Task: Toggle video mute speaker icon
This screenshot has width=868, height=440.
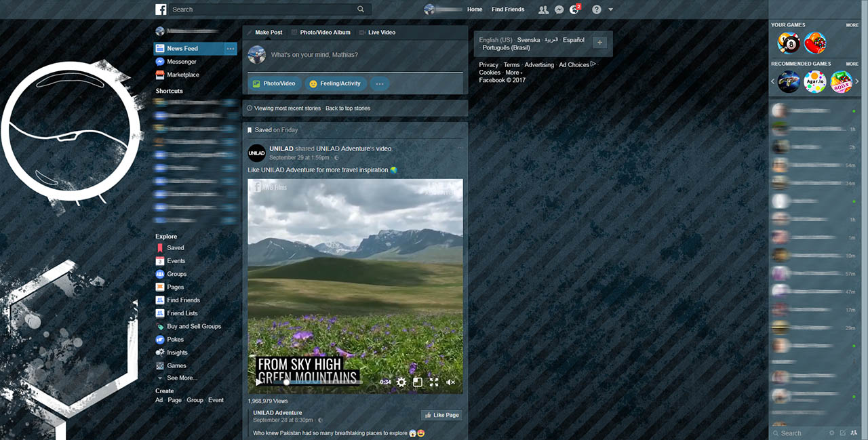Action: tap(450, 382)
